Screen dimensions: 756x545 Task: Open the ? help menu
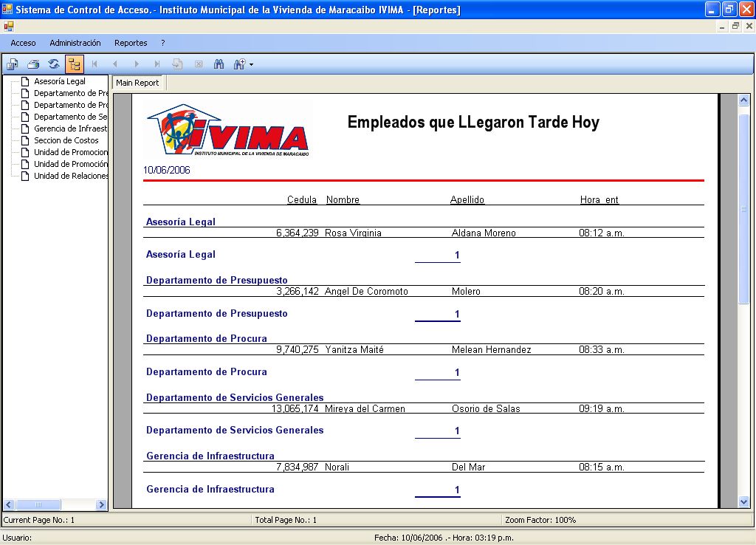163,43
